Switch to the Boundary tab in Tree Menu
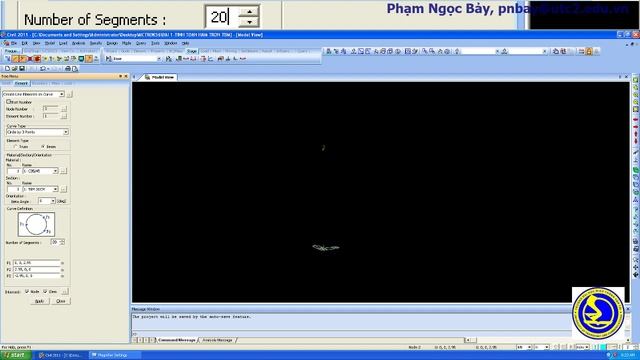This screenshot has height=360, width=640. point(40,83)
